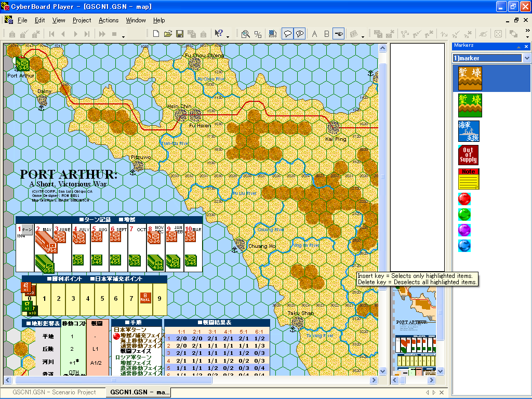Open the Edit menu
The height and width of the screenshot is (399, 532).
tap(39, 20)
